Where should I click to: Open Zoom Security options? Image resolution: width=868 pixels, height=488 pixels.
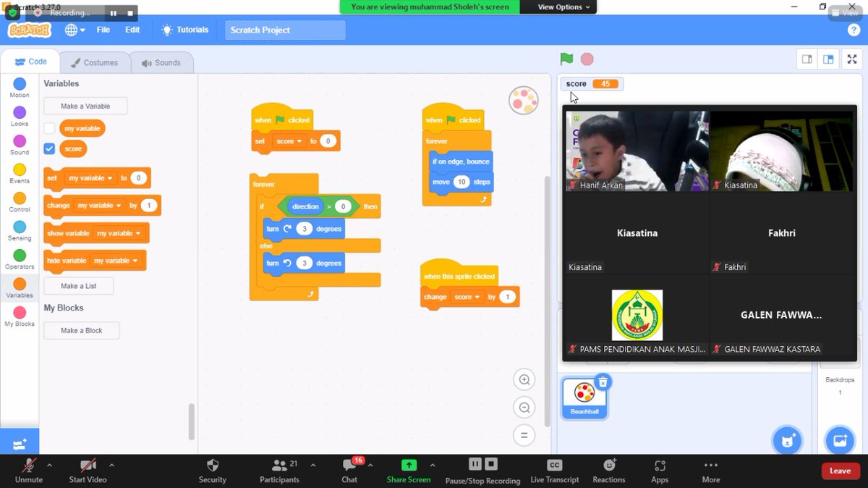click(x=213, y=471)
